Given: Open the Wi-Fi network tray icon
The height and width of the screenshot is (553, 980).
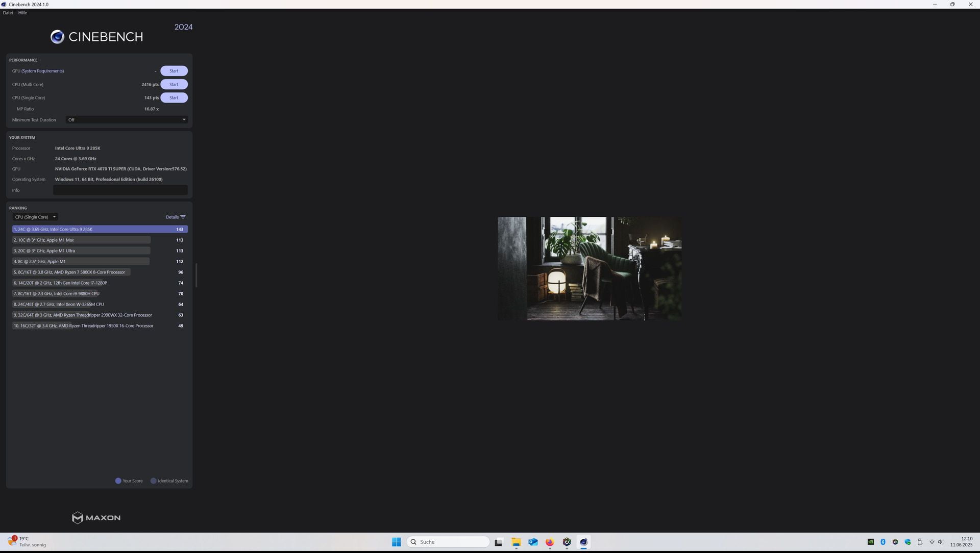Looking at the screenshot, I should pyautogui.click(x=932, y=542).
